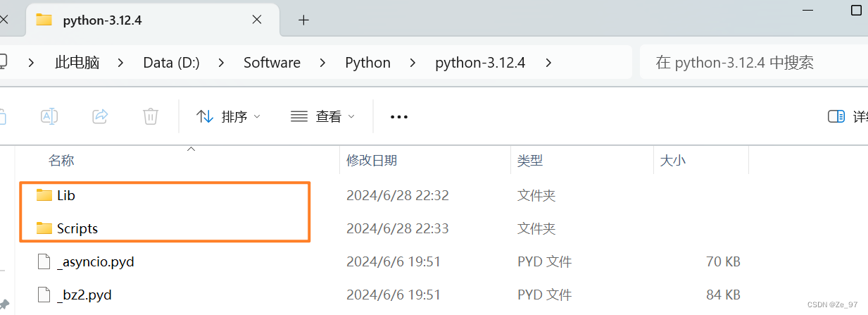Click PYD 文件 type of _asyncio.pyd
868x315 pixels.
click(546, 262)
